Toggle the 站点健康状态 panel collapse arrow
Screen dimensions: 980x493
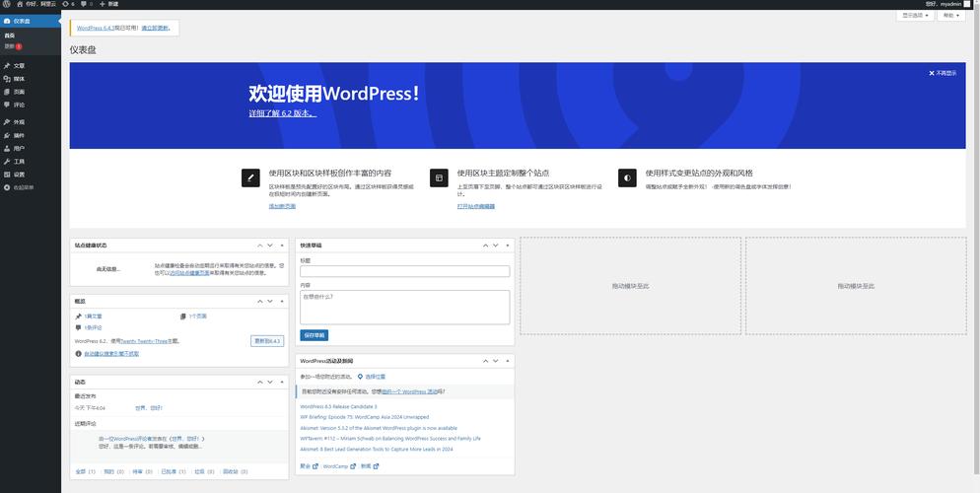tap(283, 246)
